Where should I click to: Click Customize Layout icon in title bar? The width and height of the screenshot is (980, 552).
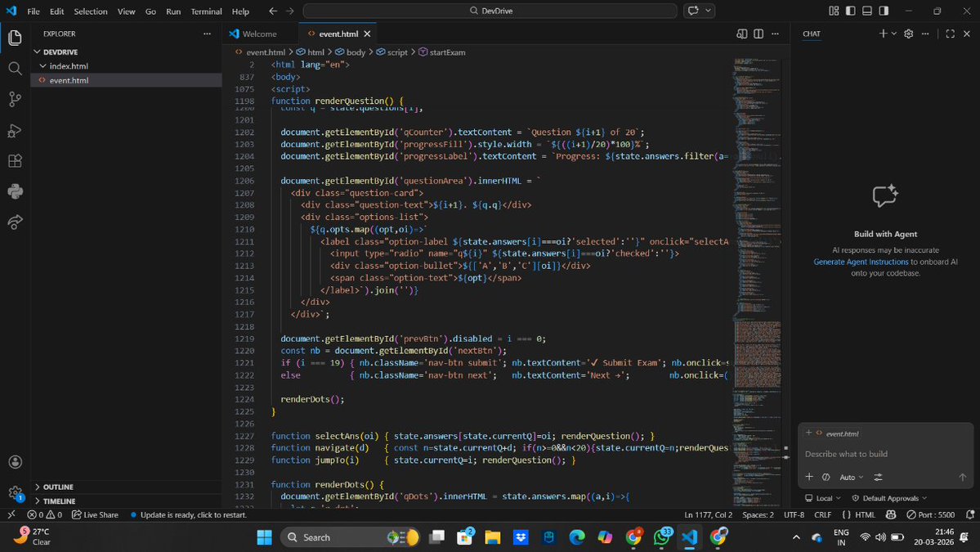(834, 11)
